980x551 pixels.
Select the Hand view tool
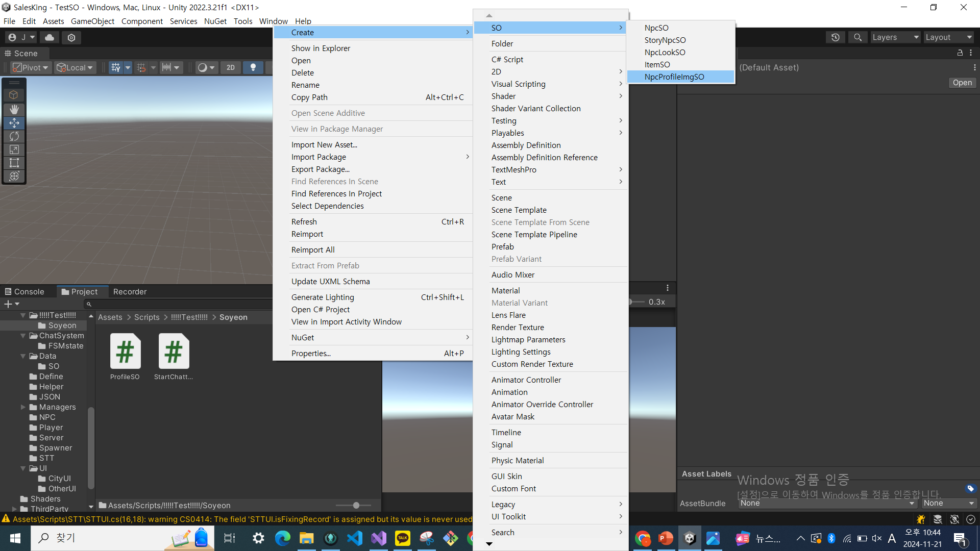tap(14, 109)
